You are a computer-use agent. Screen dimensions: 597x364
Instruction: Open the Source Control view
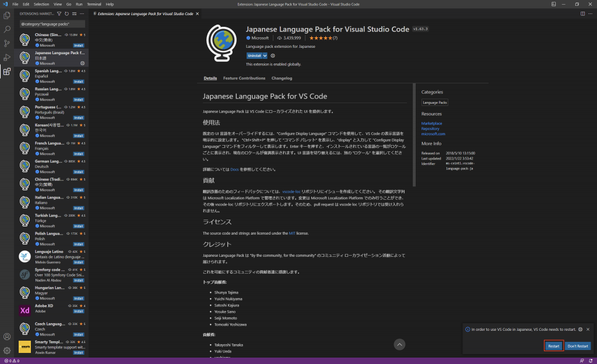click(7, 43)
